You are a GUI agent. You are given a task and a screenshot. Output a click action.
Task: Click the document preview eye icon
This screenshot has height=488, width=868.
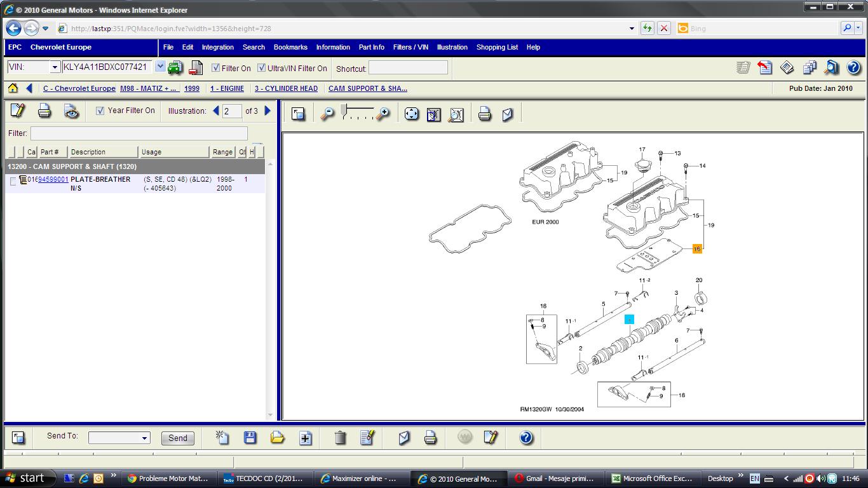tap(71, 111)
